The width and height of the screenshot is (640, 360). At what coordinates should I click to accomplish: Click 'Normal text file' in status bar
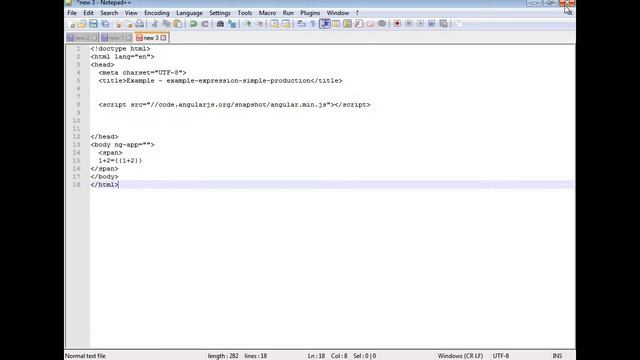pyautogui.click(x=85, y=356)
